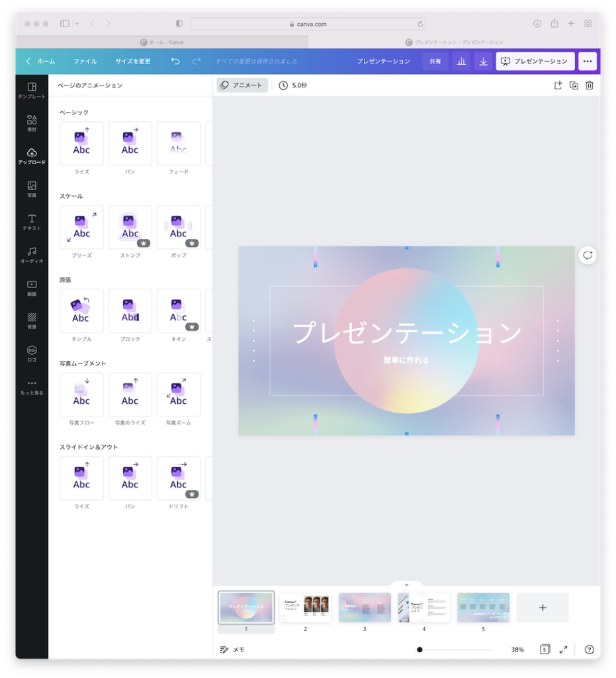Undo the last change
This screenshot has width=616, height=678.
point(175,61)
